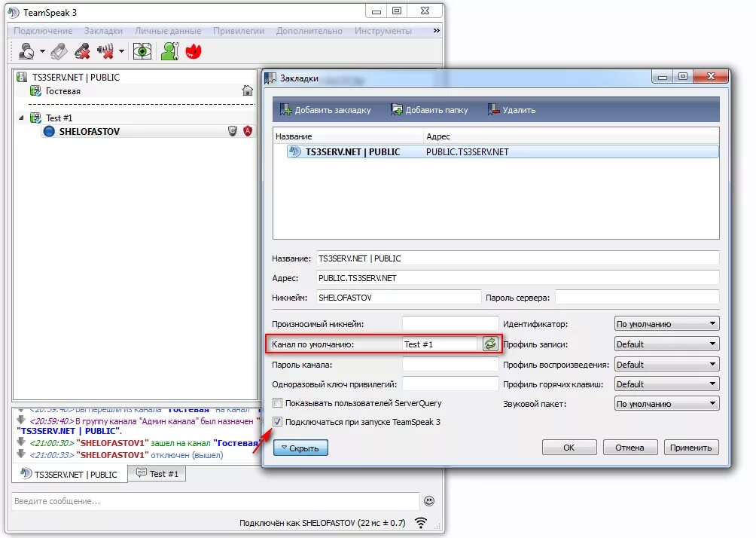Viewport: 756px width, 538px height.
Task: Open the Привилегии menu
Action: pos(239,31)
